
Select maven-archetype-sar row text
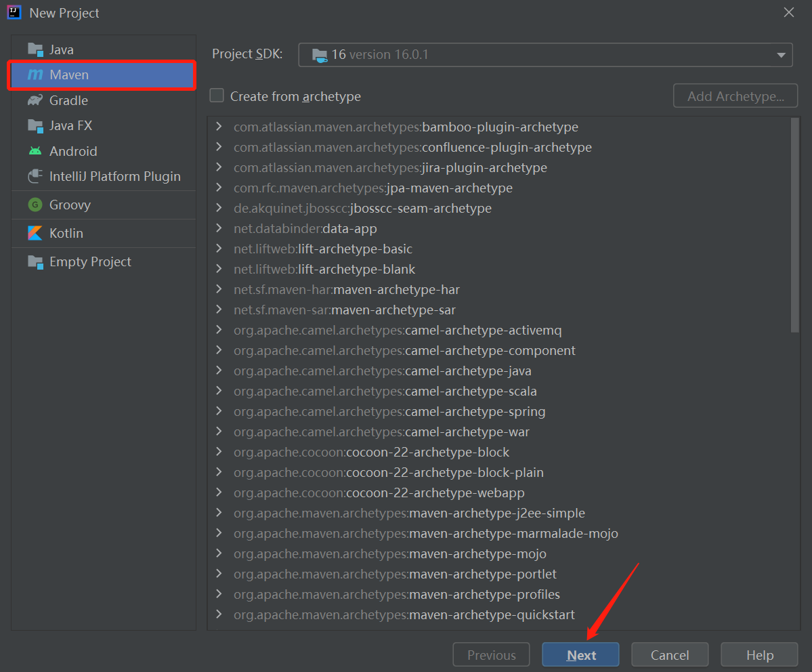345,310
